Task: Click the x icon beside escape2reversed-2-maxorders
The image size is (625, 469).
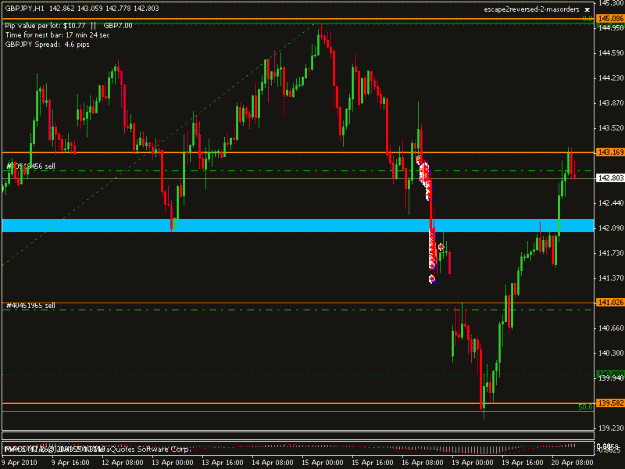Action: 587,10
